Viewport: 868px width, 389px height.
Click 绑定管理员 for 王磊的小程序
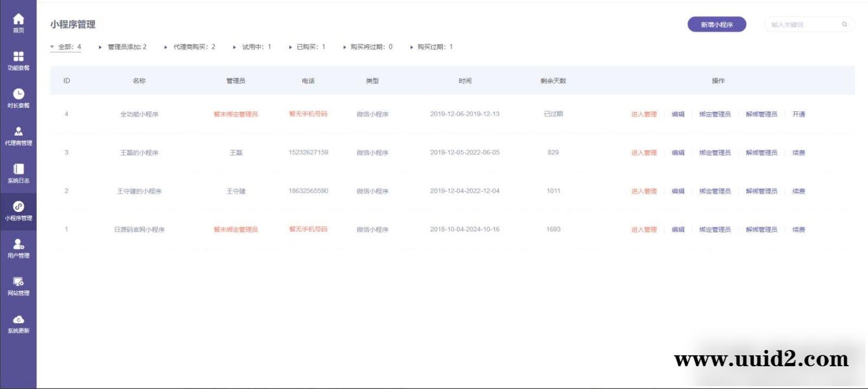(715, 153)
